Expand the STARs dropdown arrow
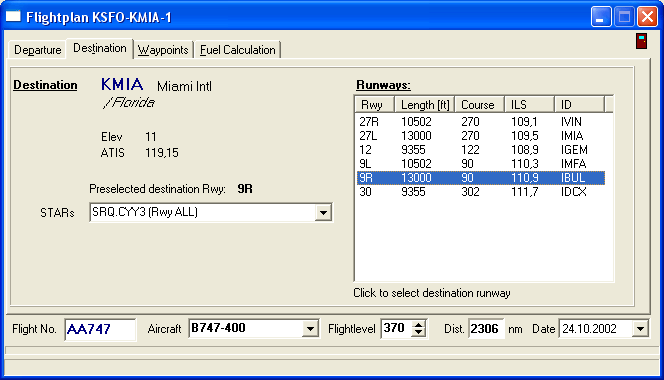This screenshot has width=664, height=380. click(323, 212)
